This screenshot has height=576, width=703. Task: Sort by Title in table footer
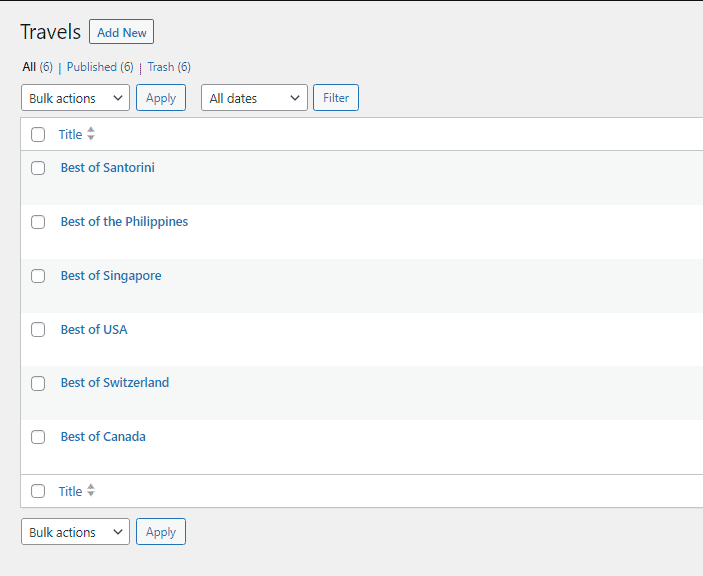(70, 491)
